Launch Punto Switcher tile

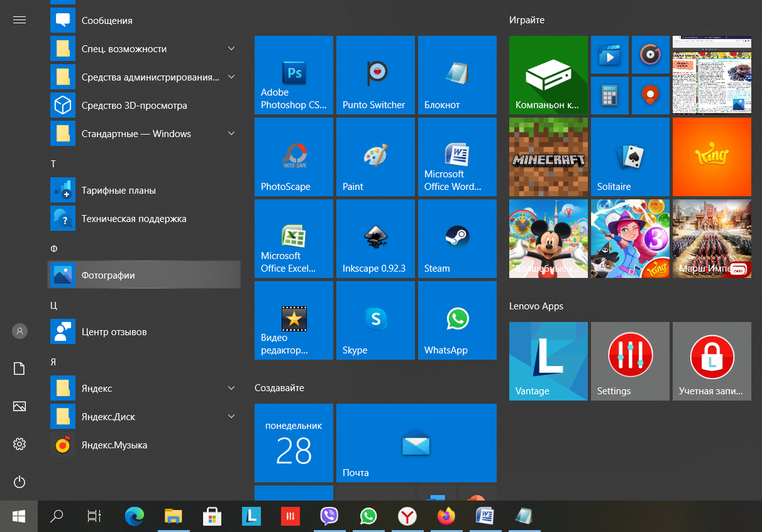tap(375, 75)
